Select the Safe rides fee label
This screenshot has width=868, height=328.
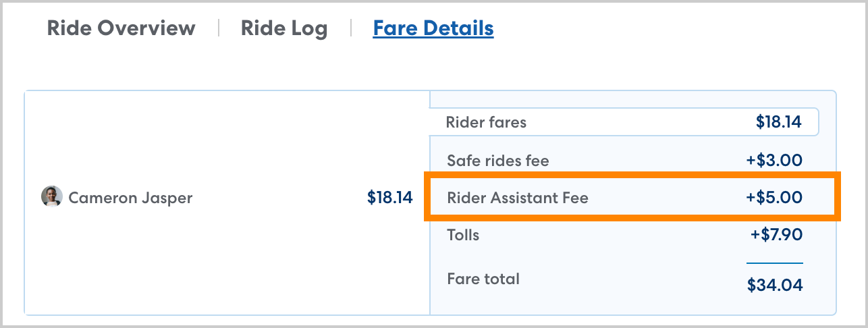pyautogui.click(x=498, y=161)
